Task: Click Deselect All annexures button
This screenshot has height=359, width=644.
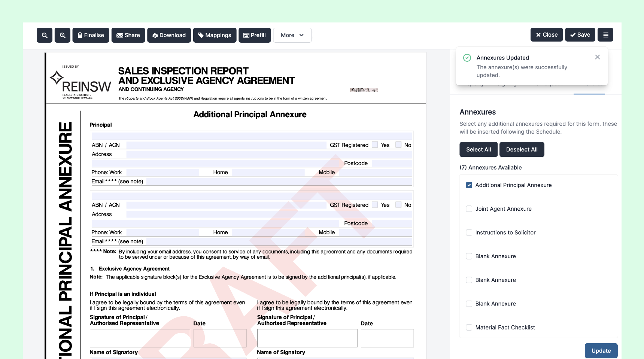Action: pyautogui.click(x=522, y=149)
